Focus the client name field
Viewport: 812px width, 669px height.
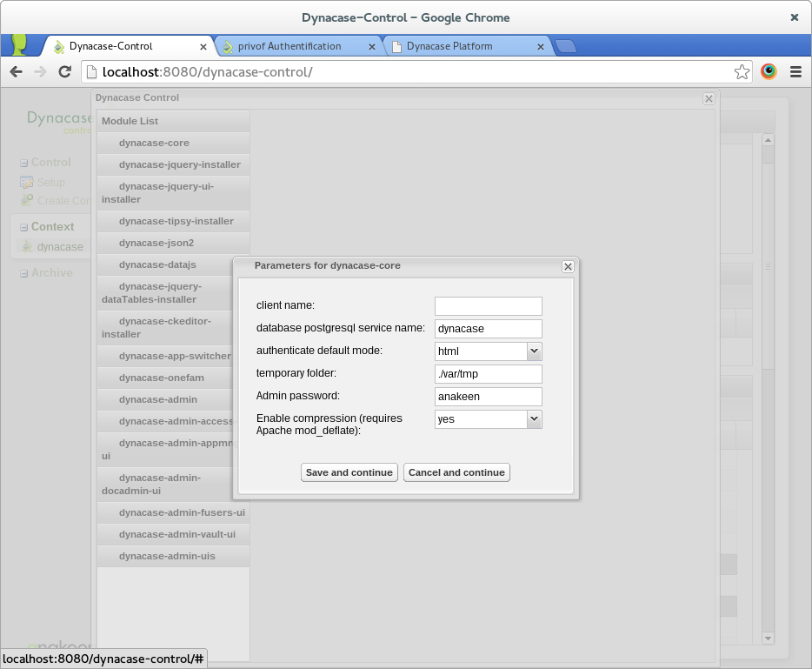tap(489, 305)
